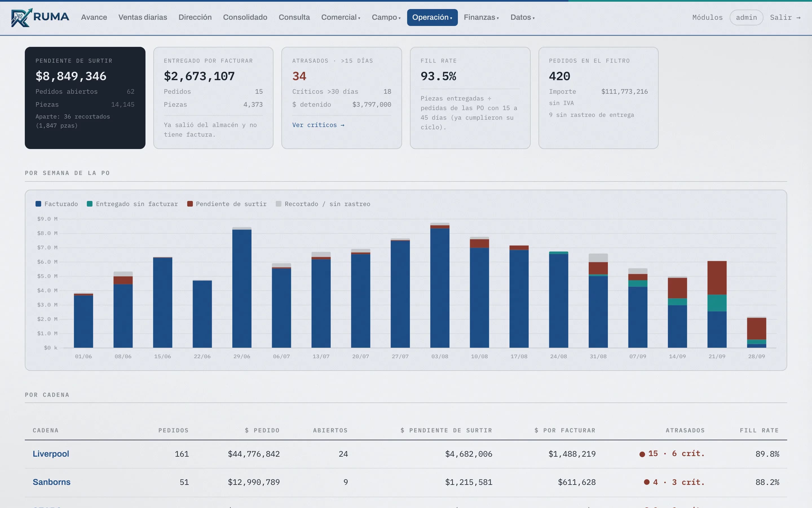Viewport: 812px width, 508px height.
Task: Open the Liverpool chain link
Action: (51, 454)
